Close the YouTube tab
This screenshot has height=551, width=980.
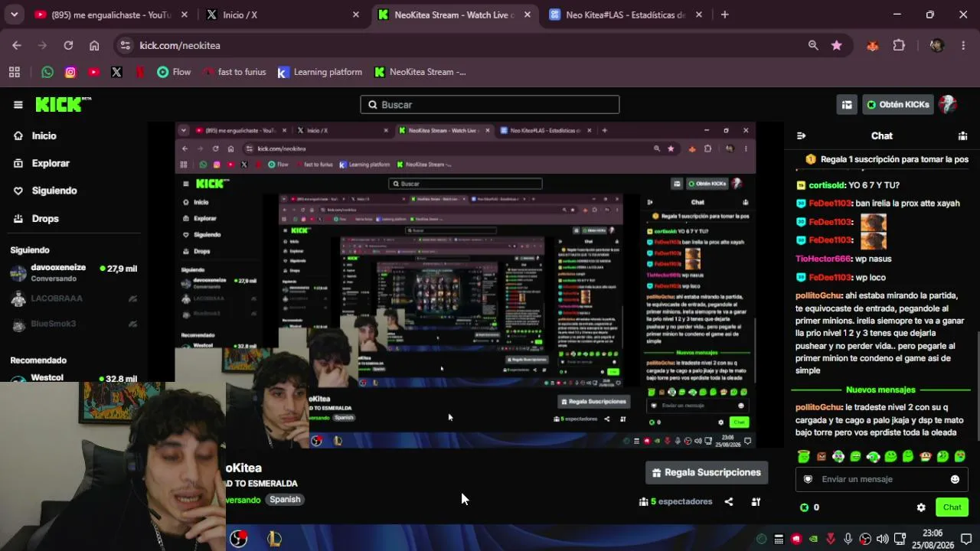(x=184, y=15)
